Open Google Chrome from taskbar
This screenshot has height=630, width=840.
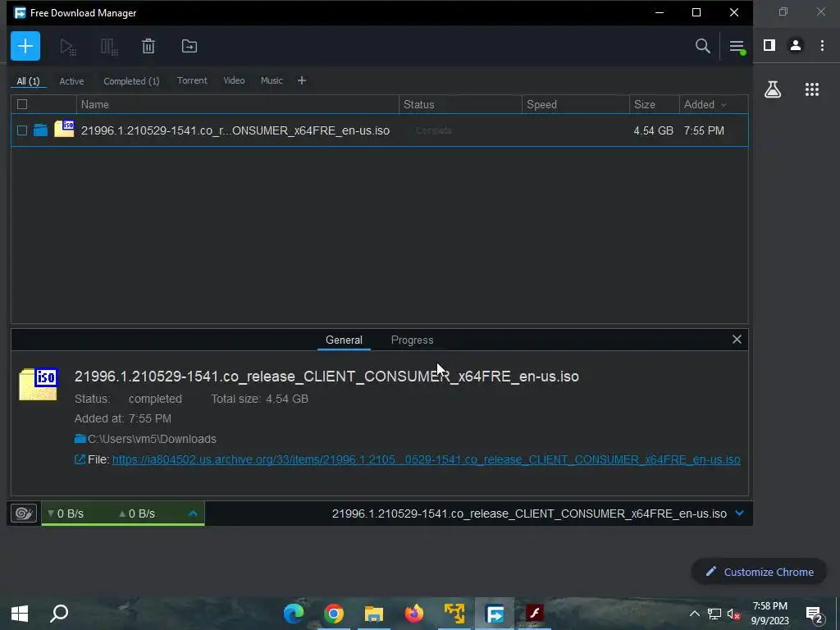(x=333, y=614)
